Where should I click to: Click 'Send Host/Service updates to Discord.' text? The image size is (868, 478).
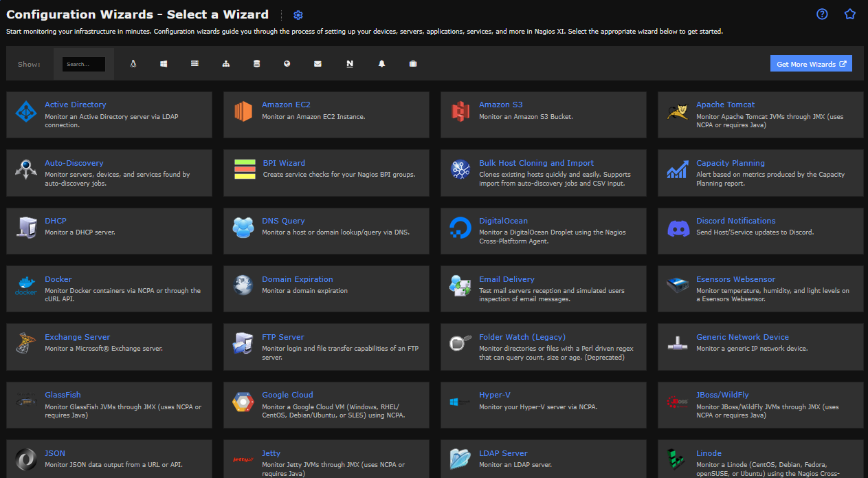click(x=755, y=232)
